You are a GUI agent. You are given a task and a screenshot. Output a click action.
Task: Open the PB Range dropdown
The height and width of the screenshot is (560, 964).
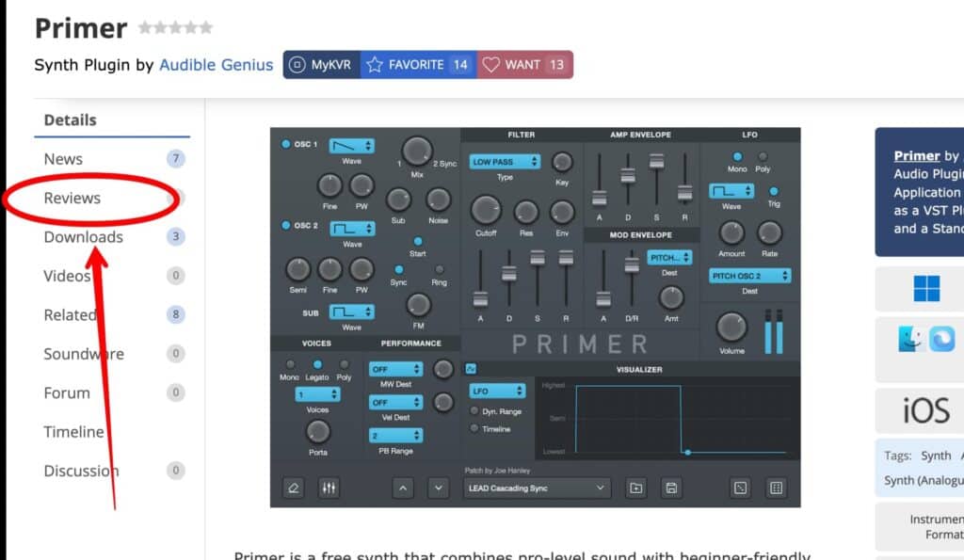(x=395, y=435)
